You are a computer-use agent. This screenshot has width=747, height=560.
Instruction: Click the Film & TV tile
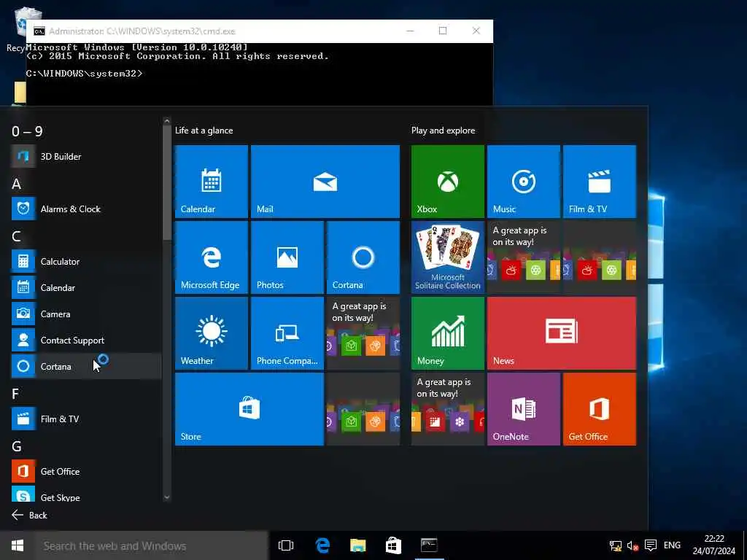pos(600,182)
